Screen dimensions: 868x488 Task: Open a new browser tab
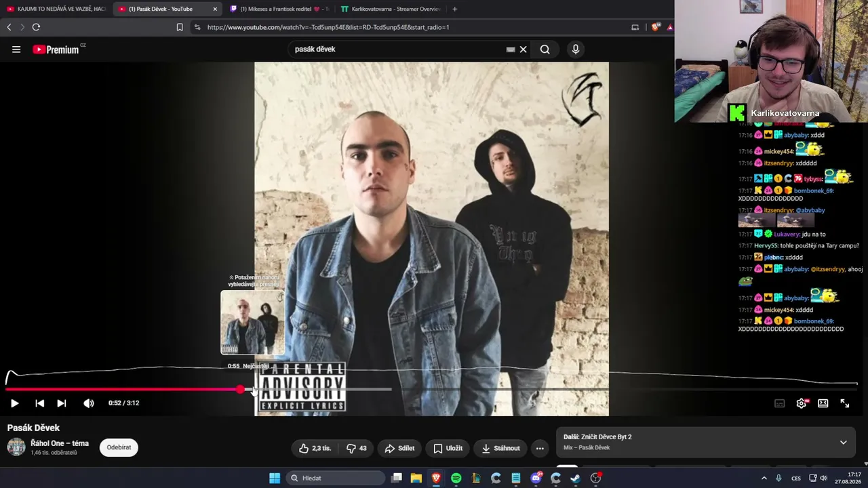click(454, 9)
